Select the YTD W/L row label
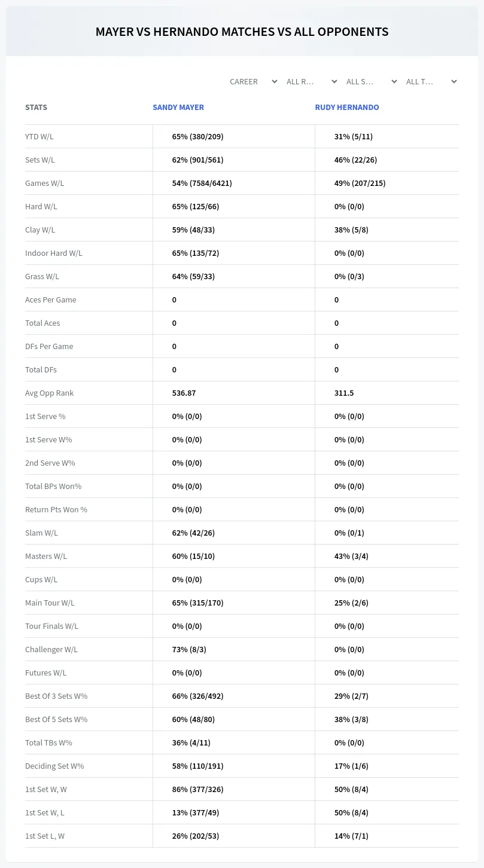The height and width of the screenshot is (868, 484). point(39,136)
